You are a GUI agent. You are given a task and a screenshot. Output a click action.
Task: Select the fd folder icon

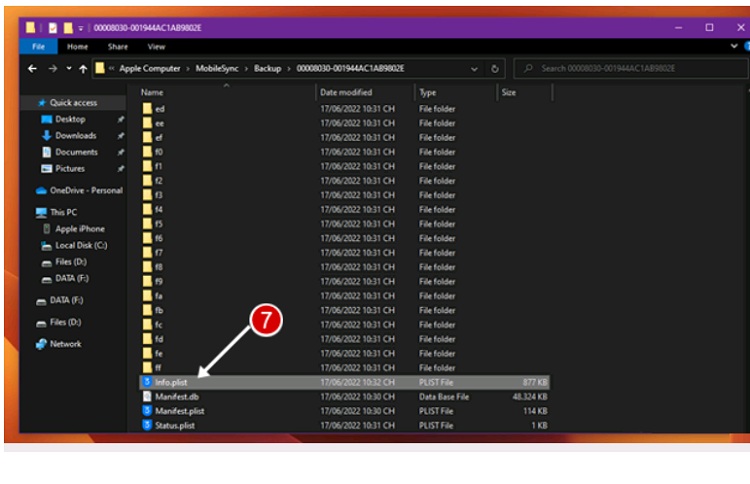[147, 339]
